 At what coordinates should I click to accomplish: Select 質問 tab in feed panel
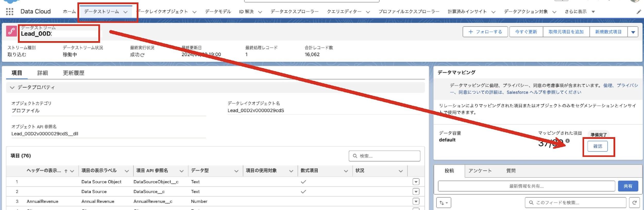[x=511, y=171]
